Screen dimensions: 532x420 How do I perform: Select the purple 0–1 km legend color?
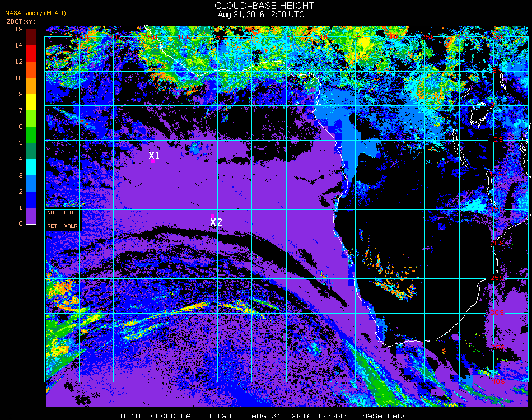(x=31, y=216)
